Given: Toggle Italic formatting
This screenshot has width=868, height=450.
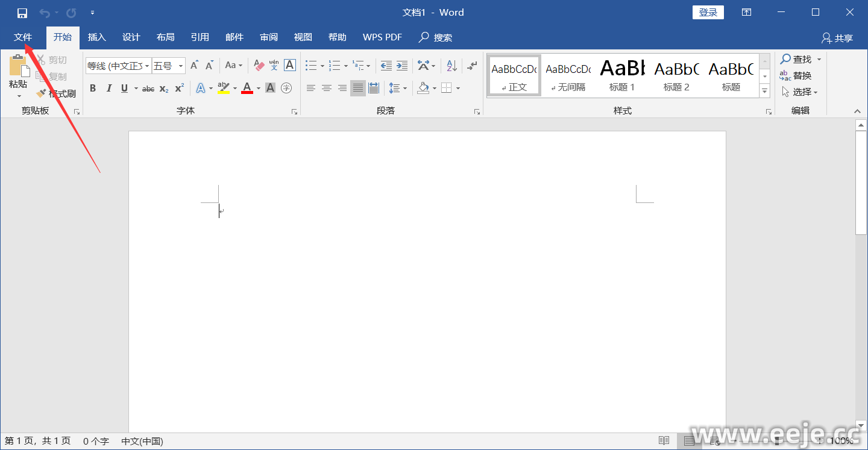Looking at the screenshot, I should [x=108, y=89].
